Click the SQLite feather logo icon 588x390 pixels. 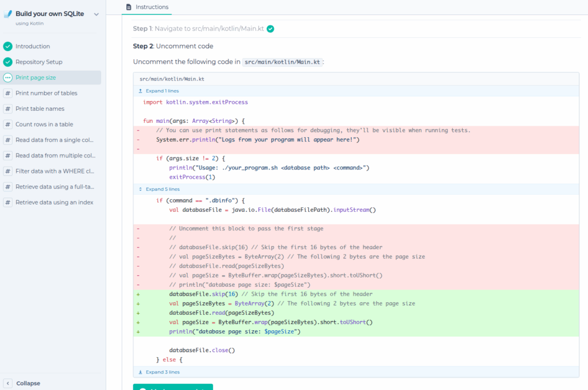[x=8, y=14]
